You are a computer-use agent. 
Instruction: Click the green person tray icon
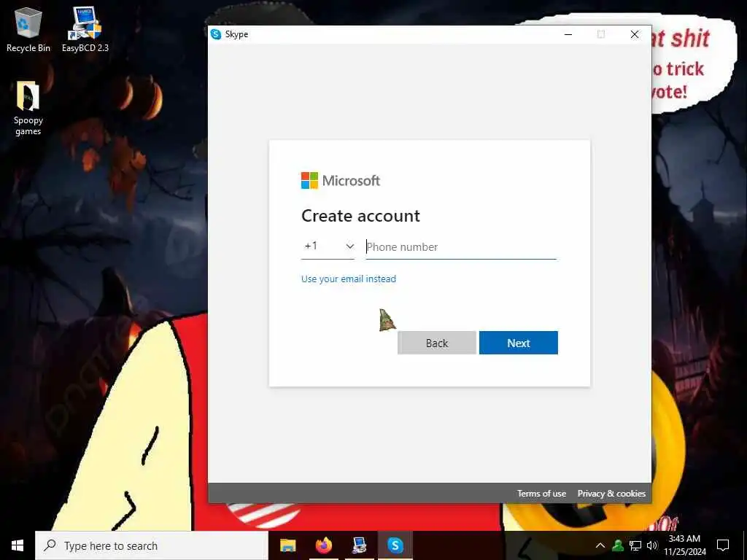[618, 545]
